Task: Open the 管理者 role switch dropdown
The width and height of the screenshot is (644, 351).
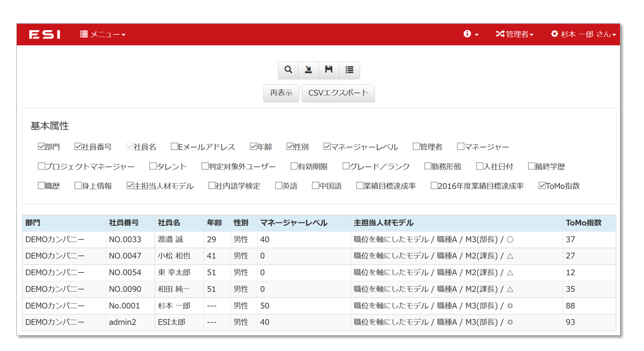Action: (x=514, y=34)
